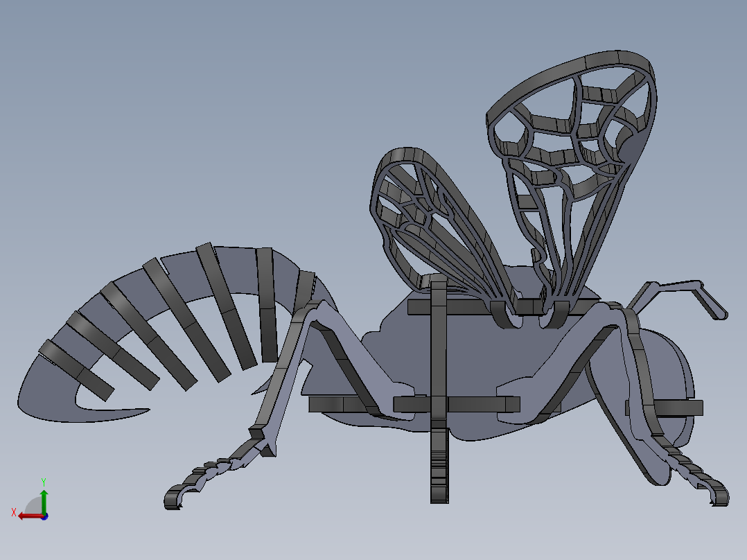Viewport: 747px width, 560px height.
Task: Click empty background area of the viewport
Action: pos(173,104)
